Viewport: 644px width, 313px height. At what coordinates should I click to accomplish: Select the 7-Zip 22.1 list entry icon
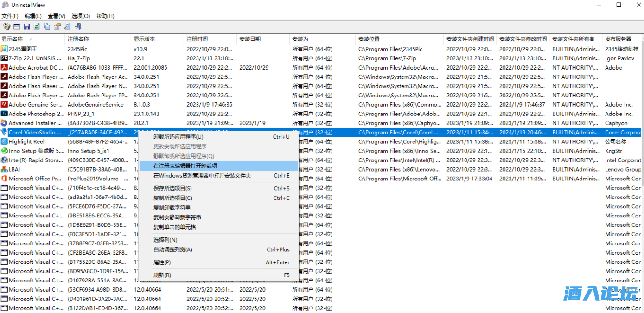4,58
